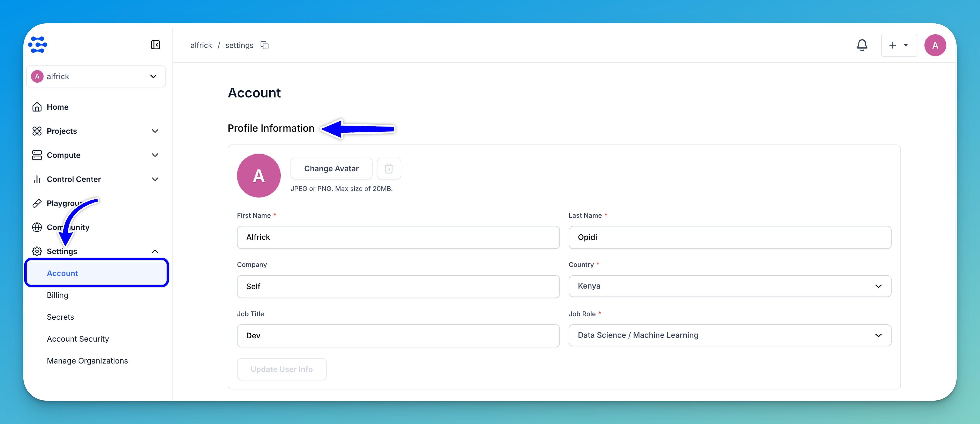Open the alfrick organization switcher
Screen dimensions: 980x424
[x=96, y=77]
